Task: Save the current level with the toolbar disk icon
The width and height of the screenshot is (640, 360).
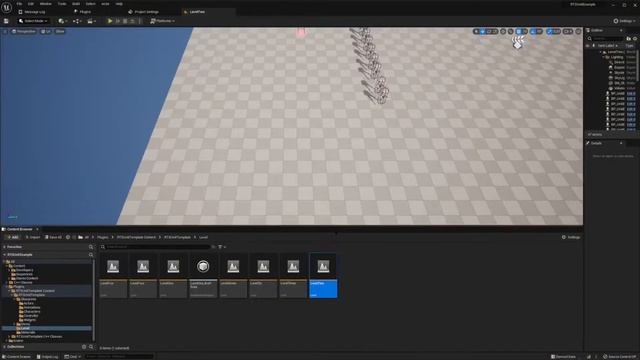Action: click(x=6, y=21)
